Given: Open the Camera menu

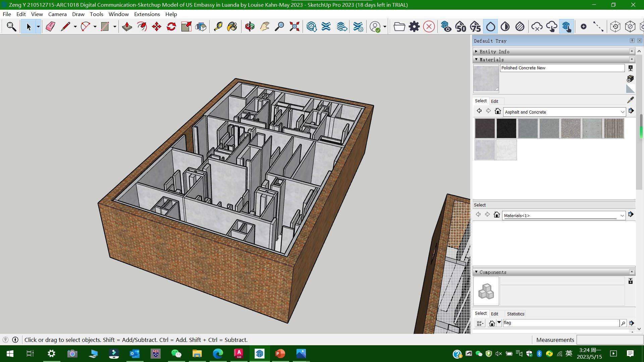Looking at the screenshot, I should (x=57, y=14).
